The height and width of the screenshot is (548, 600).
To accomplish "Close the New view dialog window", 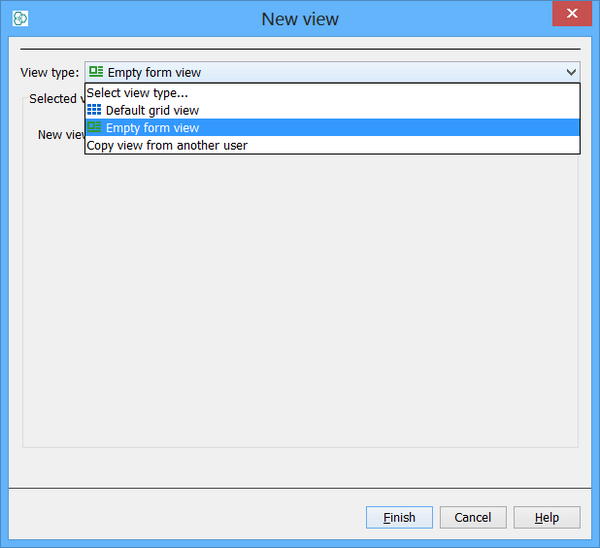I will click(571, 15).
